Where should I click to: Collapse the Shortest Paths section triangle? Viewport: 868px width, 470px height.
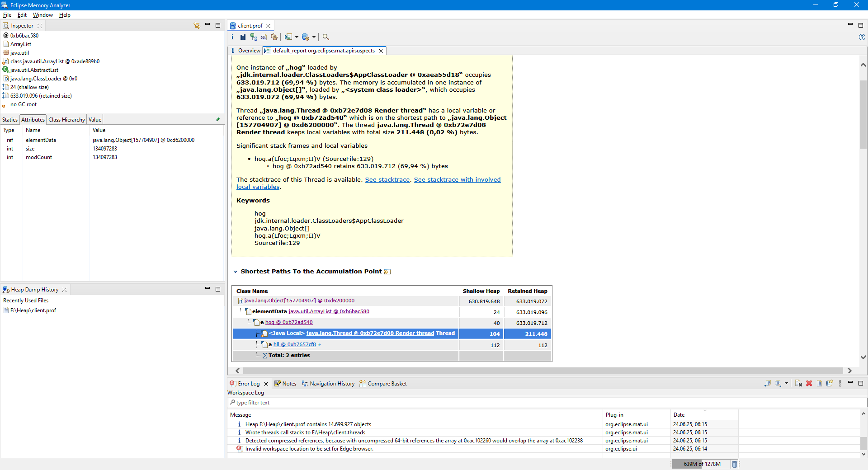click(235, 272)
